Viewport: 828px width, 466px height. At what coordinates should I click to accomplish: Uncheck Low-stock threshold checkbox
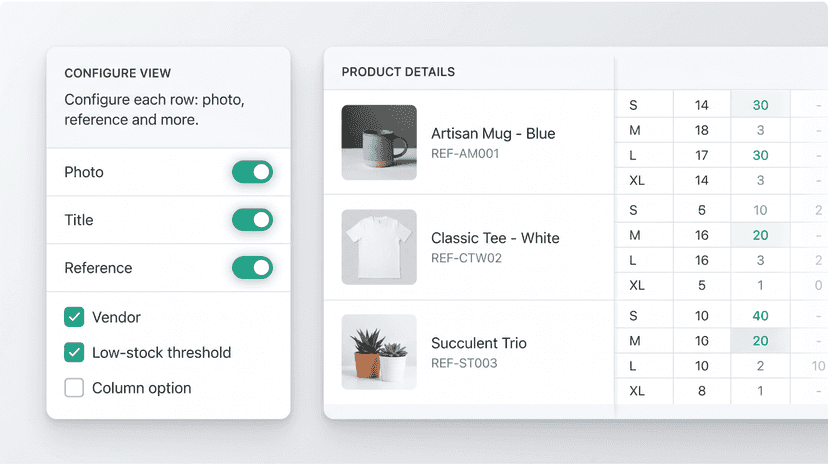[x=74, y=352]
